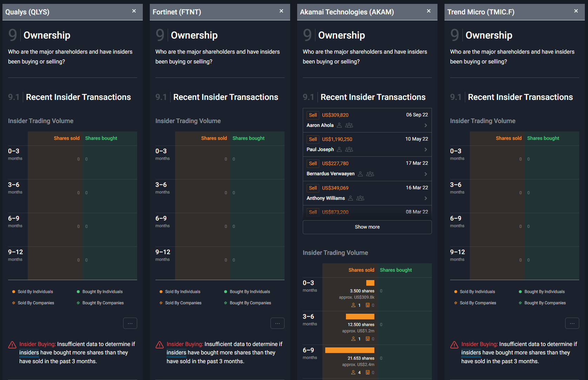Click the individuals icon in Akamai 0–3 months row

353,305
